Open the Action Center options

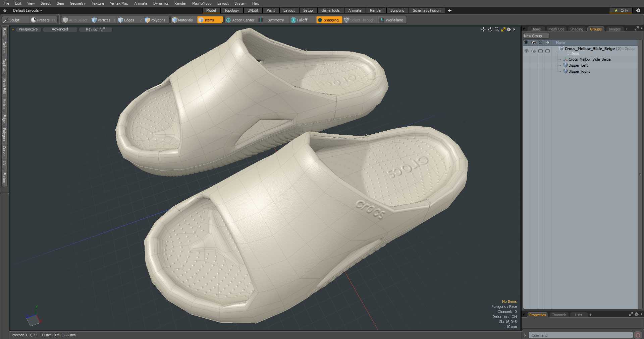tap(240, 20)
